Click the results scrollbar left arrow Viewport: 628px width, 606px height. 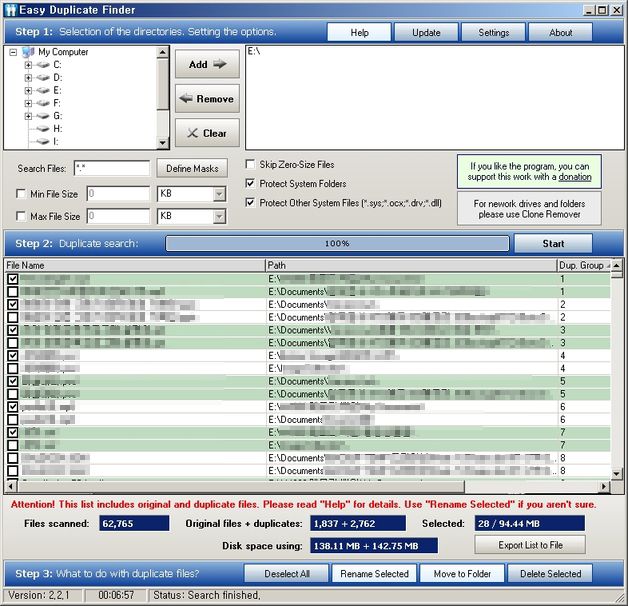point(11,487)
